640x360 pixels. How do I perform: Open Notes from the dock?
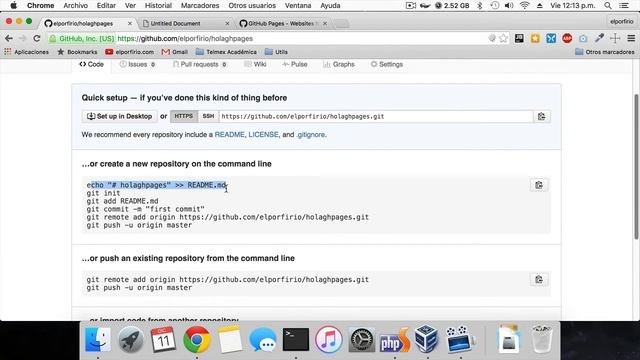coord(229,339)
